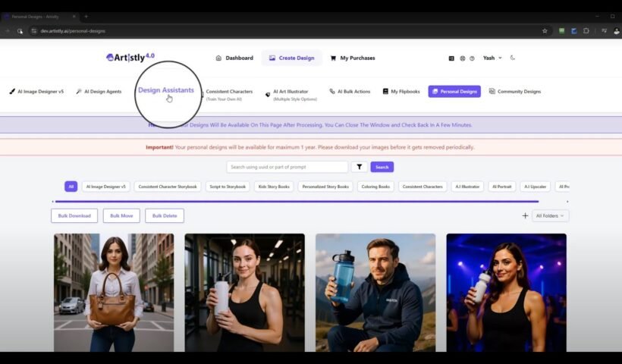The width and height of the screenshot is (622, 364).
Task: Filter by Personalized Story Books
Action: coord(325,187)
